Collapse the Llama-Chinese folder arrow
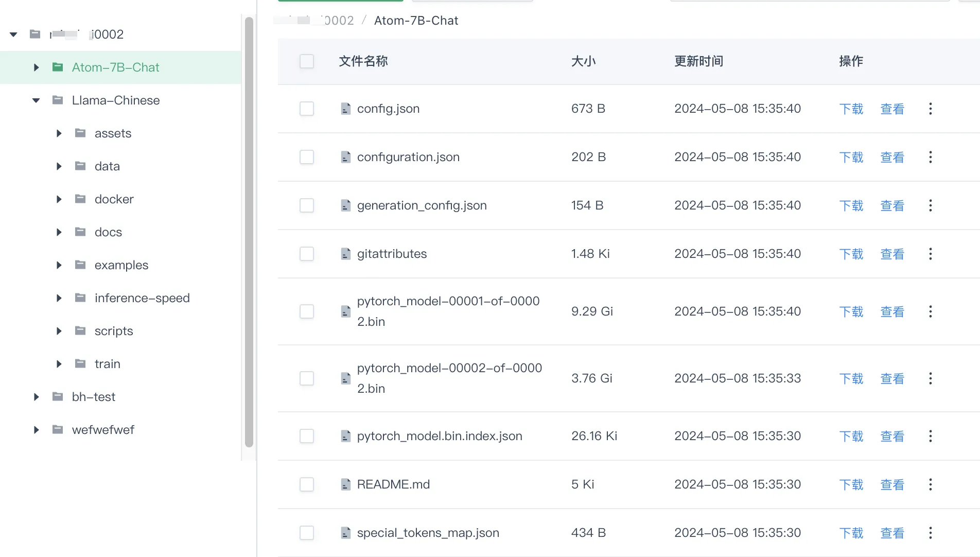 click(x=36, y=100)
